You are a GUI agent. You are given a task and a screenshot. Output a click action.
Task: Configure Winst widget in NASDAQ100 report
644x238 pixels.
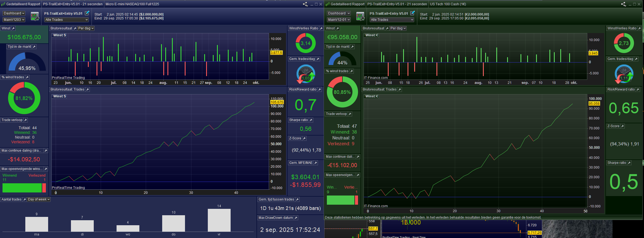point(13,28)
